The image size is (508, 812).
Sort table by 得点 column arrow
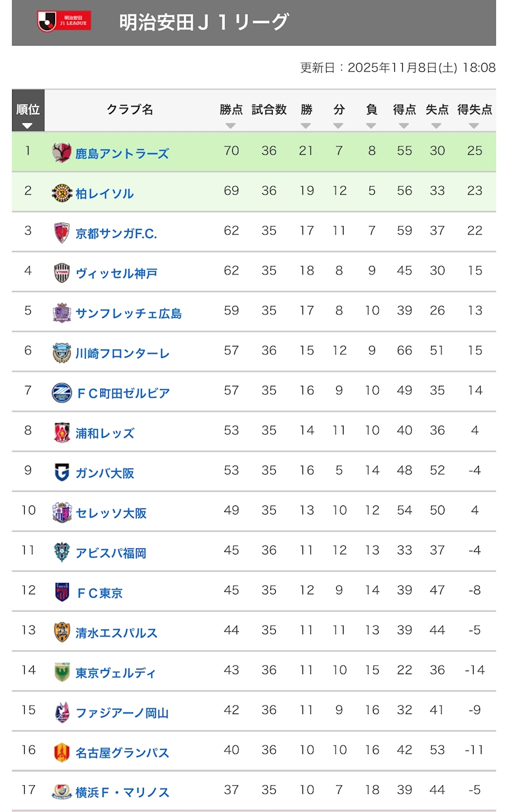click(x=404, y=126)
